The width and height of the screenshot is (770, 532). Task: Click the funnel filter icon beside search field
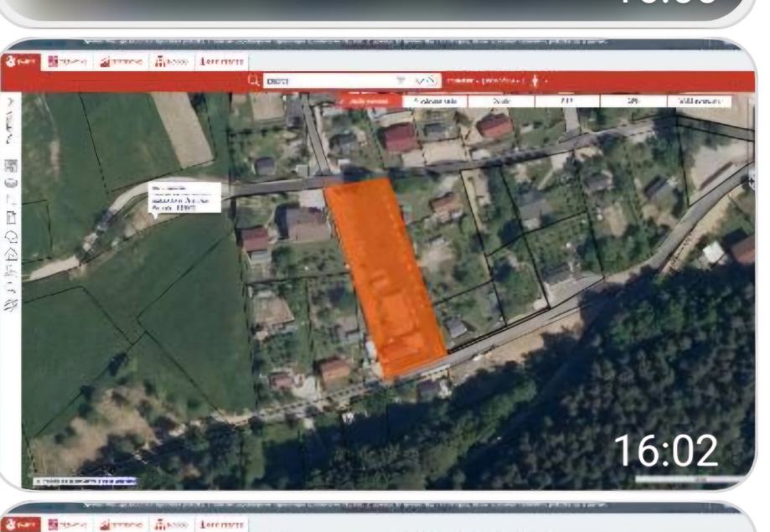(x=400, y=80)
